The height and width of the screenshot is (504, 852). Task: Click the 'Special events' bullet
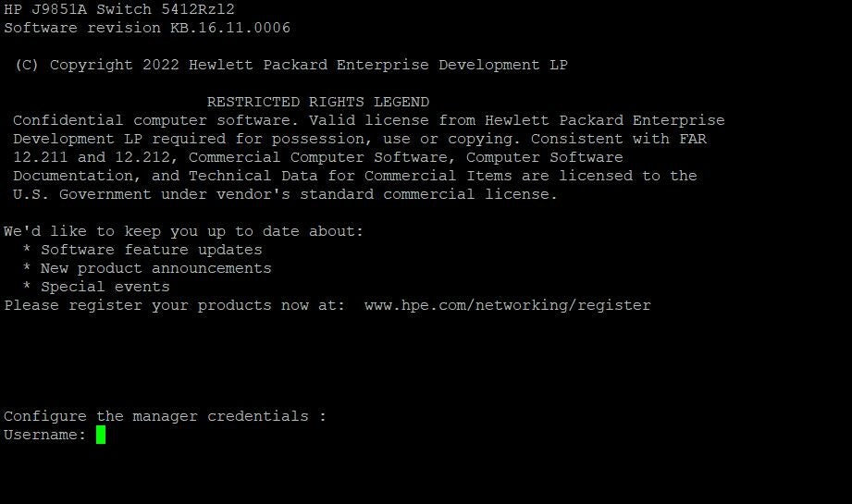tap(105, 287)
